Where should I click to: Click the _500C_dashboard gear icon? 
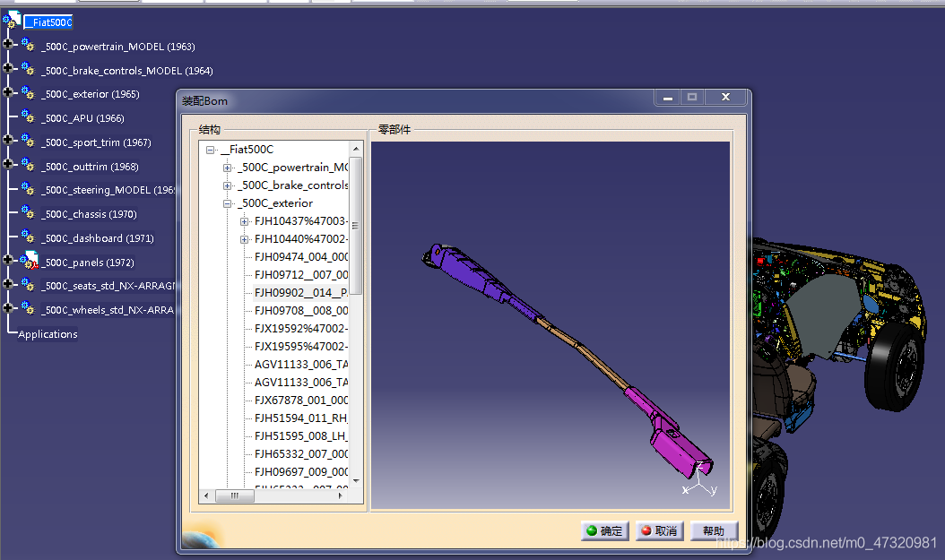click(x=28, y=237)
